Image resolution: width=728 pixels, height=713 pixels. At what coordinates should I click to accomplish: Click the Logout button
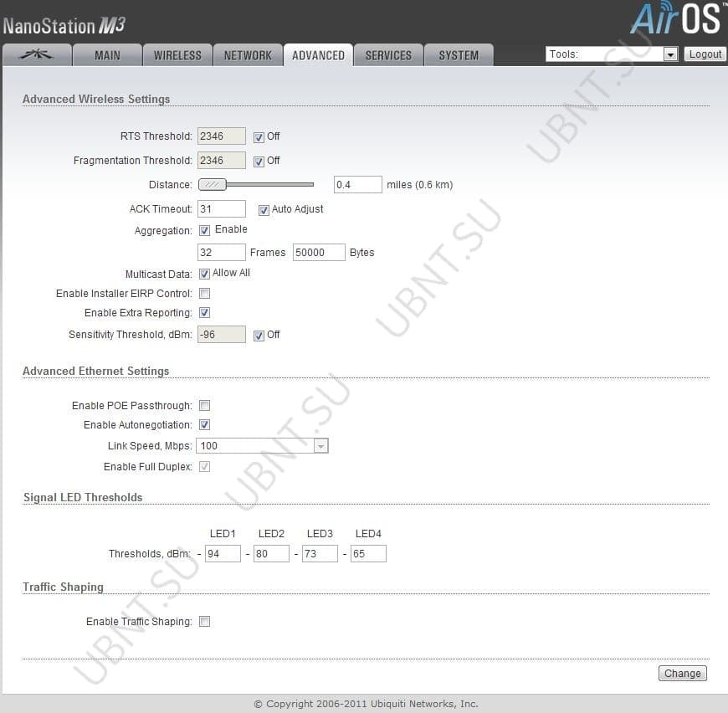click(705, 54)
